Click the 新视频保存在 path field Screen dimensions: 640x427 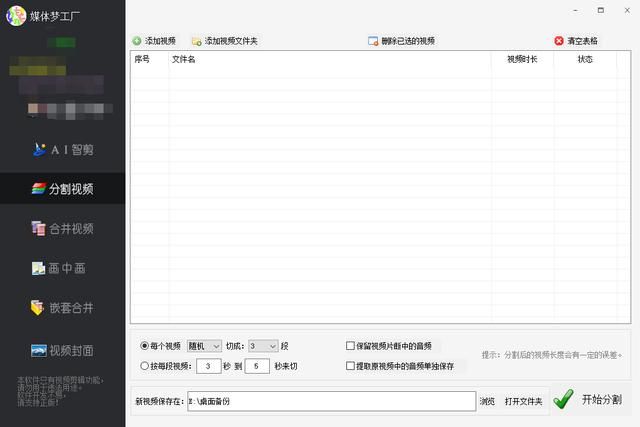[x=331, y=401]
